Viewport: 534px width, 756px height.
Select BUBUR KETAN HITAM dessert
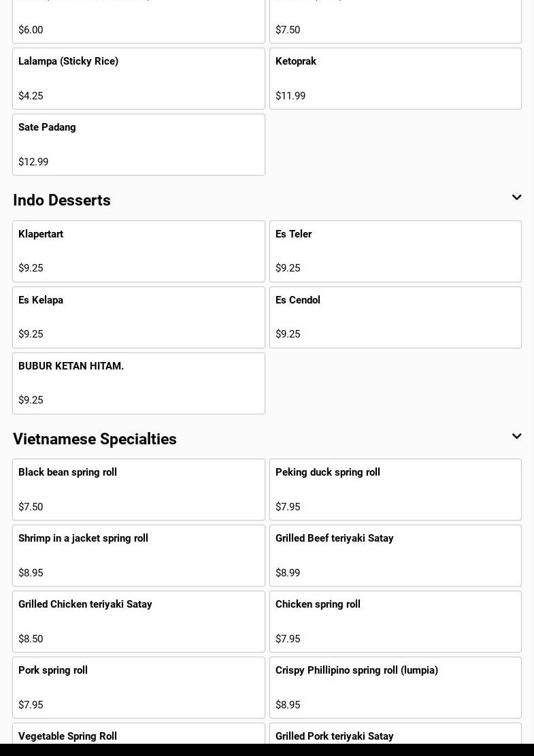click(138, 383)
